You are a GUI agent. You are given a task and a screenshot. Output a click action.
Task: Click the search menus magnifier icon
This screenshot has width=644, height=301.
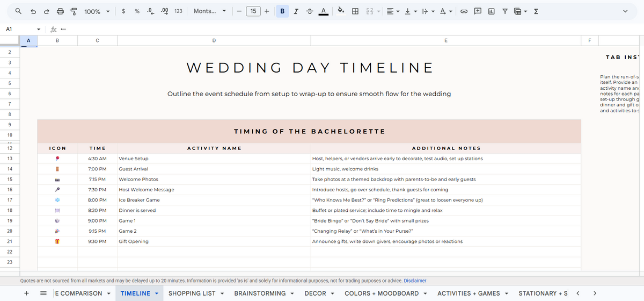coord(19,11)
